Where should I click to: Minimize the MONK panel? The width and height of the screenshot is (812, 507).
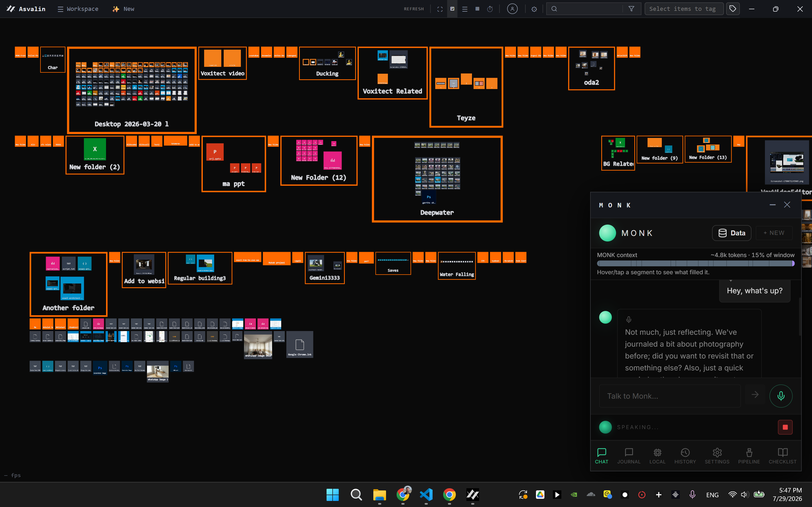pyautogui.click(x=772, y=205)
